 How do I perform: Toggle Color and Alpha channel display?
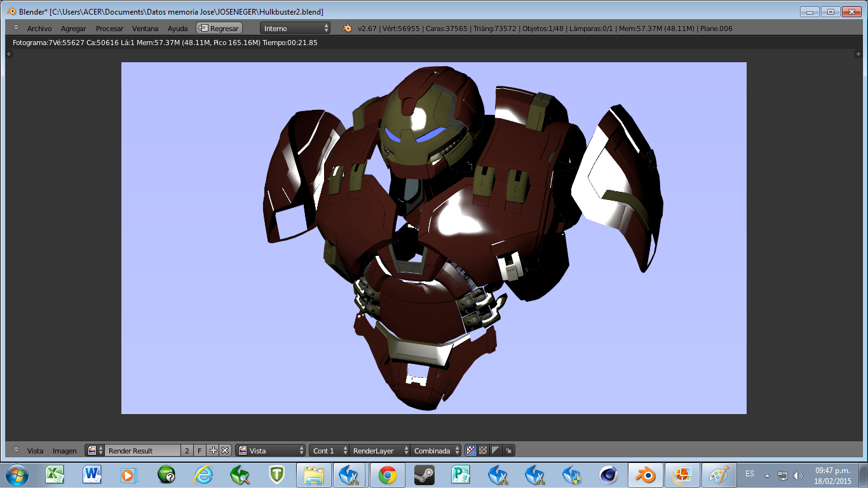click(471, 450)
